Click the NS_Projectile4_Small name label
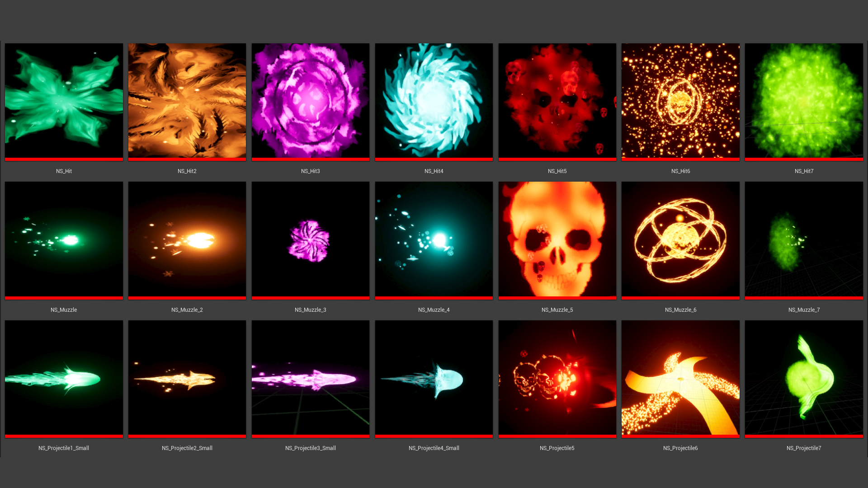The image size is (868, 488). (x=434, y=448)
